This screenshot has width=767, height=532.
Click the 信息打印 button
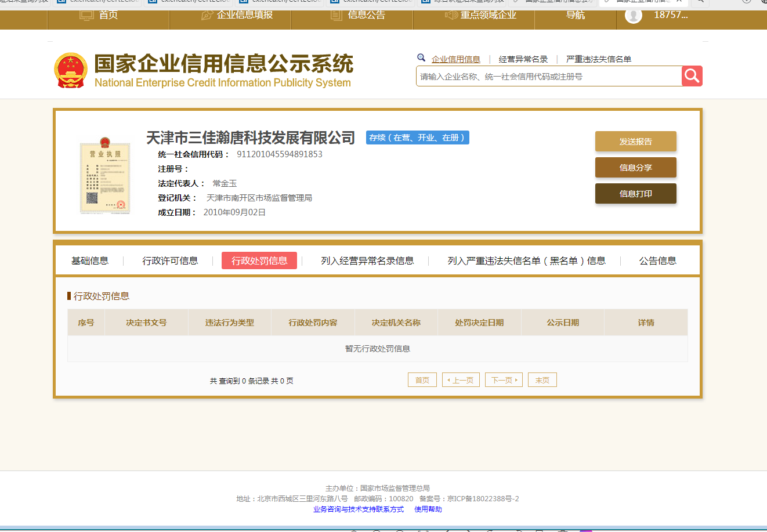(x=636, y=194)
